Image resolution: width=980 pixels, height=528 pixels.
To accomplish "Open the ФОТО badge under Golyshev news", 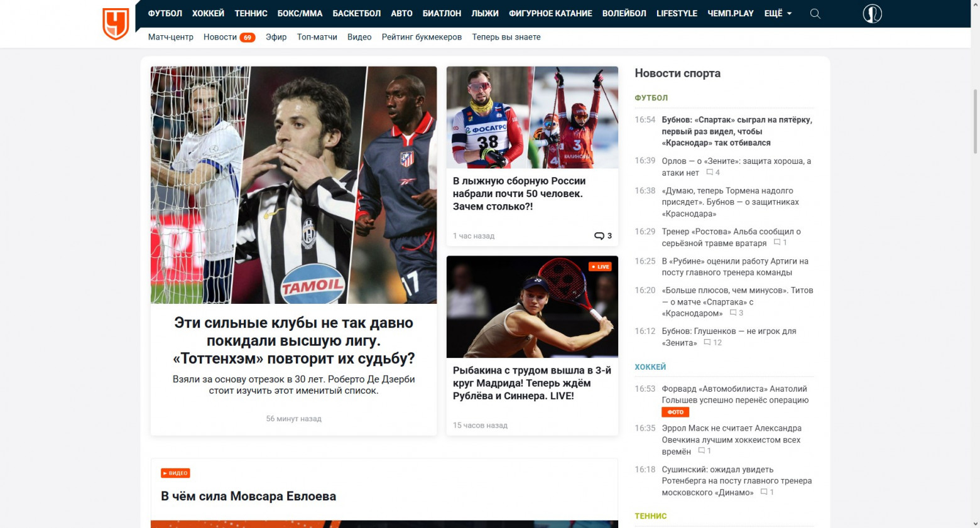I will point(675,412).
